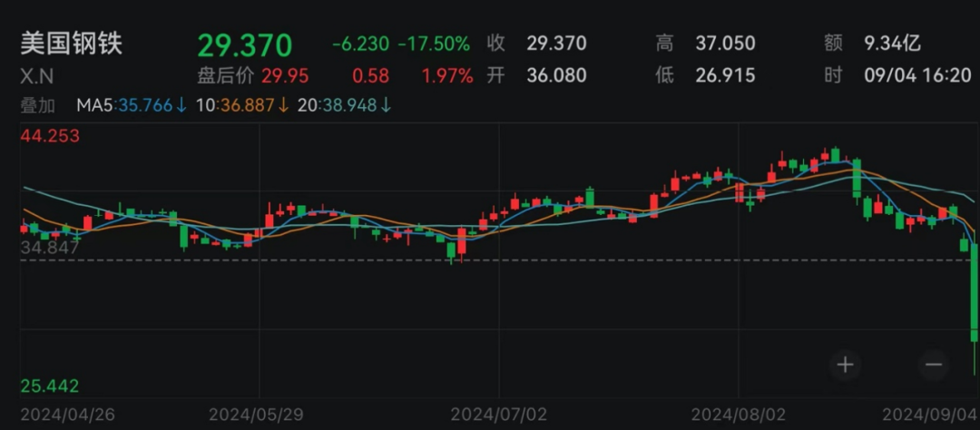Image resolution: width=980 pixels, height=430 pixels.
Task: Select the MA5:35.766 indicator value
Action: pyautogui.click(x=132, y=105)
